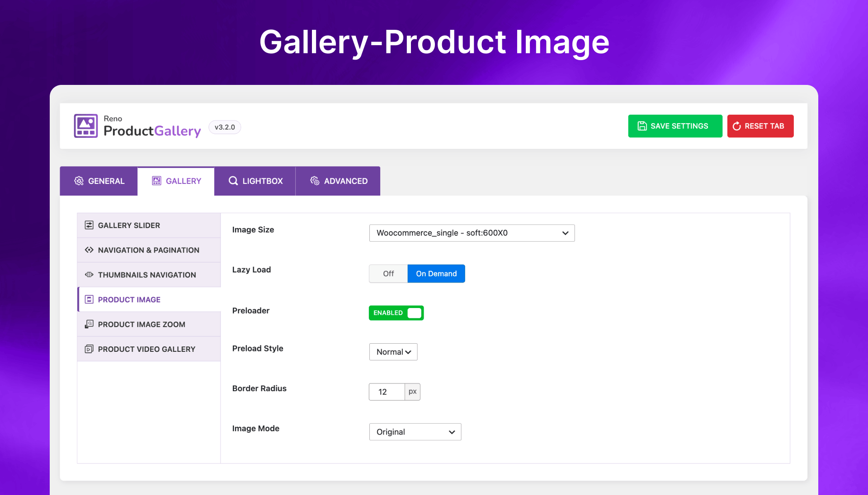
Task: Click the v3.2.0 version badge
Action: [225, 127]
